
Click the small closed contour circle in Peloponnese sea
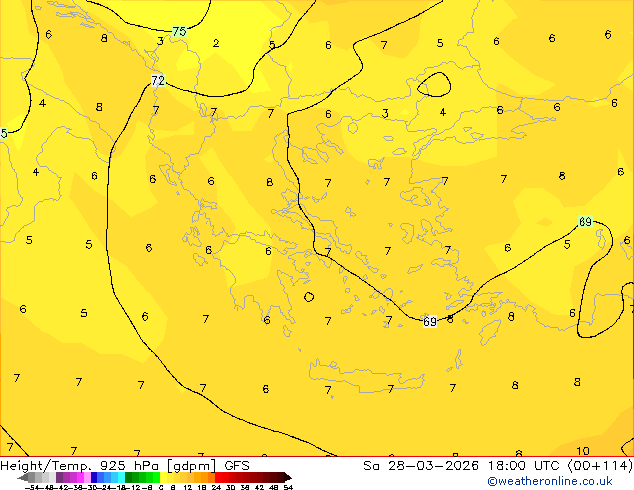[x=309, y=297]
